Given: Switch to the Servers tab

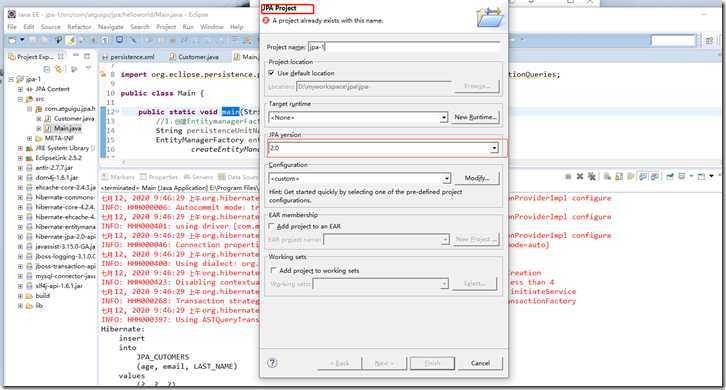Looking at the screenshot, I should pyautogui.click(x=198, y=177).
